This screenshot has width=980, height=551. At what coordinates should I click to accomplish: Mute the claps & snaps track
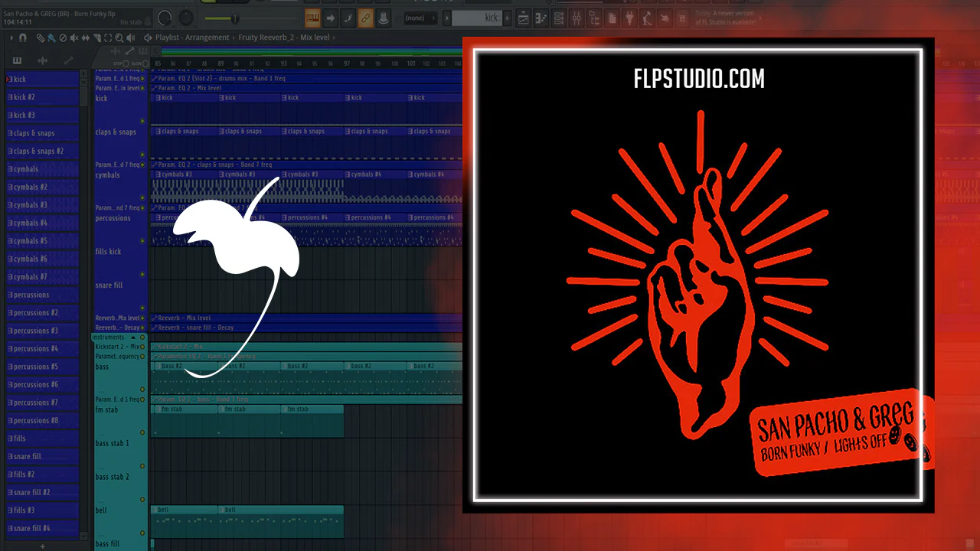[142, 155]
